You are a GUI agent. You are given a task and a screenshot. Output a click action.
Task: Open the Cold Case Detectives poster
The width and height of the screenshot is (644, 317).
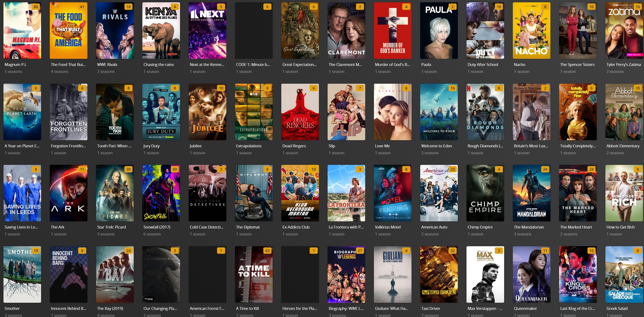pos(208,193)
